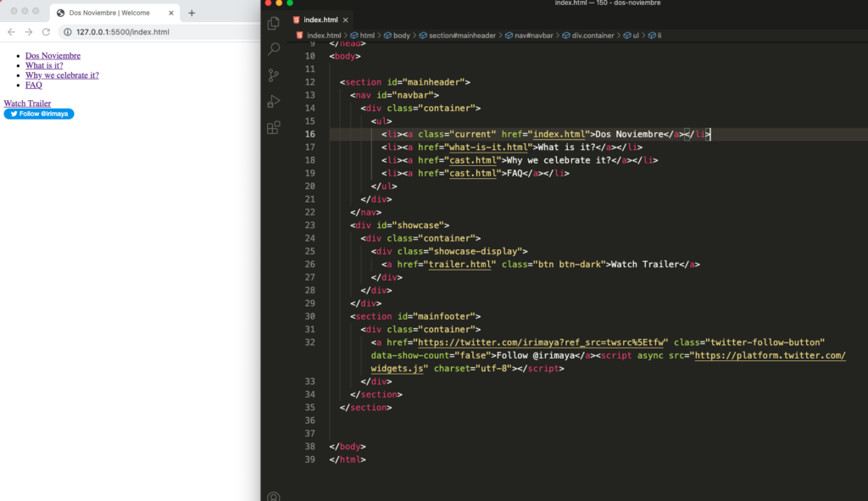
Task: Click body in the breadcrumb
Action: [x=401, y=36]
